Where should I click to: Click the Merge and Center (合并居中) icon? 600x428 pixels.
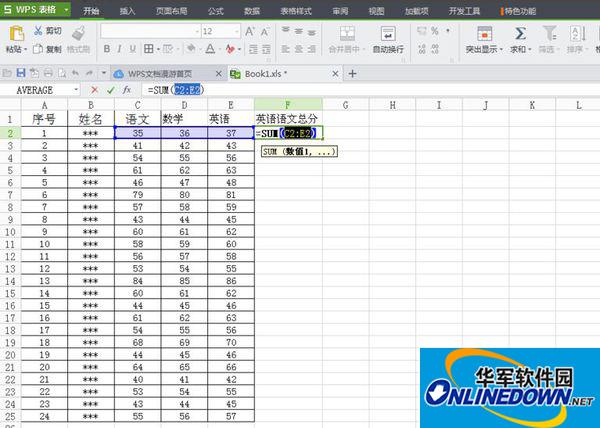[347, 34]
